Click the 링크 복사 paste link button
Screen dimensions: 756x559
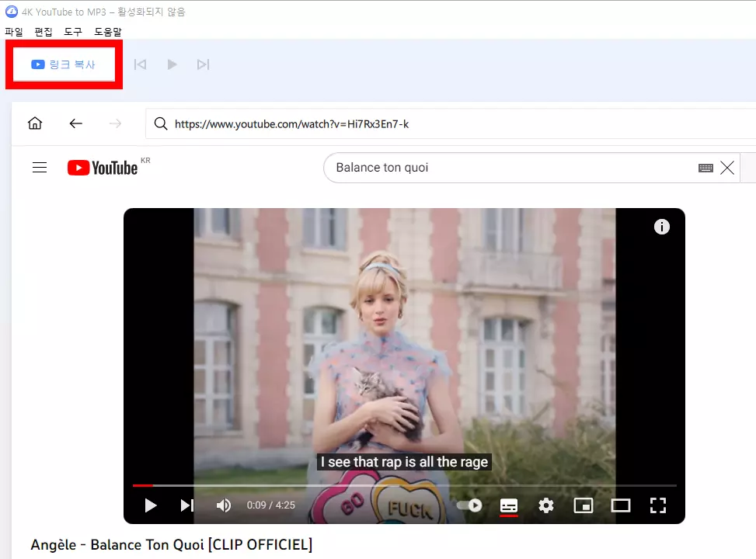click(64, 64)
